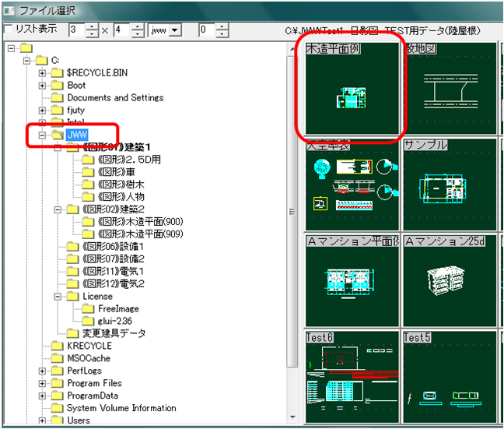Click the FreeImage folder icon
This screenshot has width=504, height=429.
tap(86, 308)
